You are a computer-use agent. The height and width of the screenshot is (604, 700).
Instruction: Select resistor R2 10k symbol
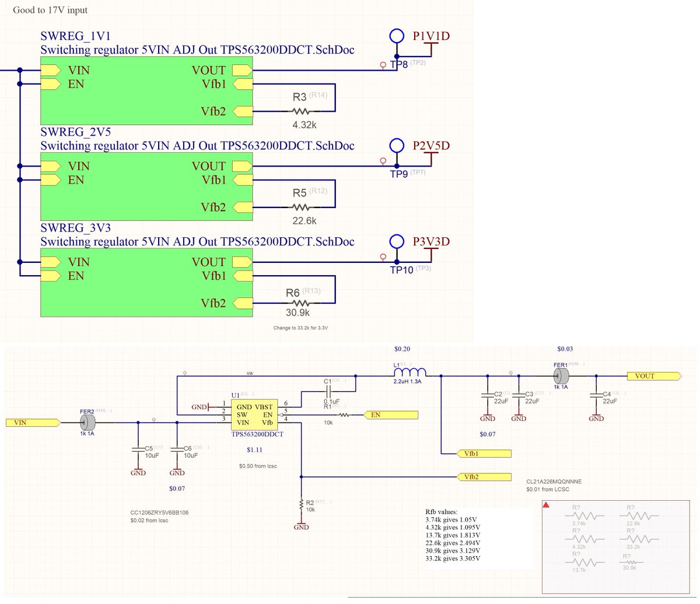[302, 504]
